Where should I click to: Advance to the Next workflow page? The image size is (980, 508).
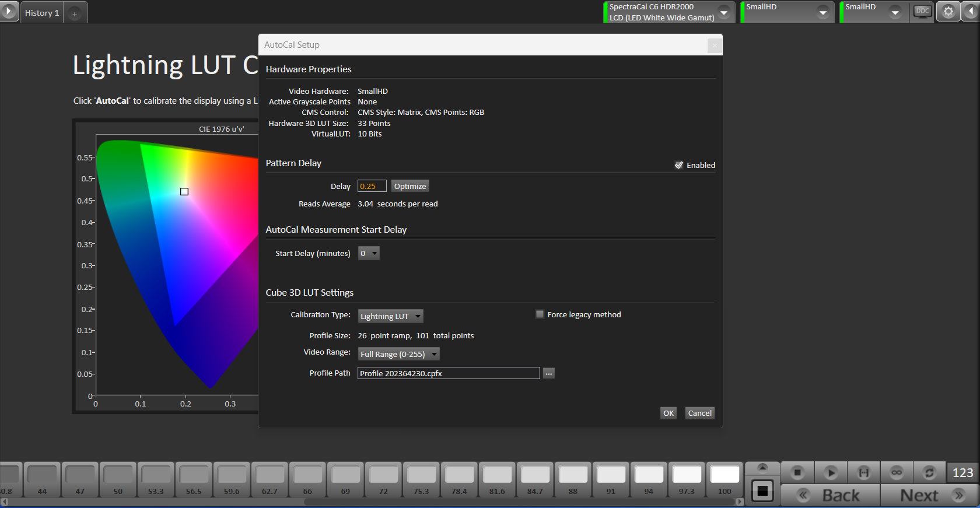click(x=930, y=495)
